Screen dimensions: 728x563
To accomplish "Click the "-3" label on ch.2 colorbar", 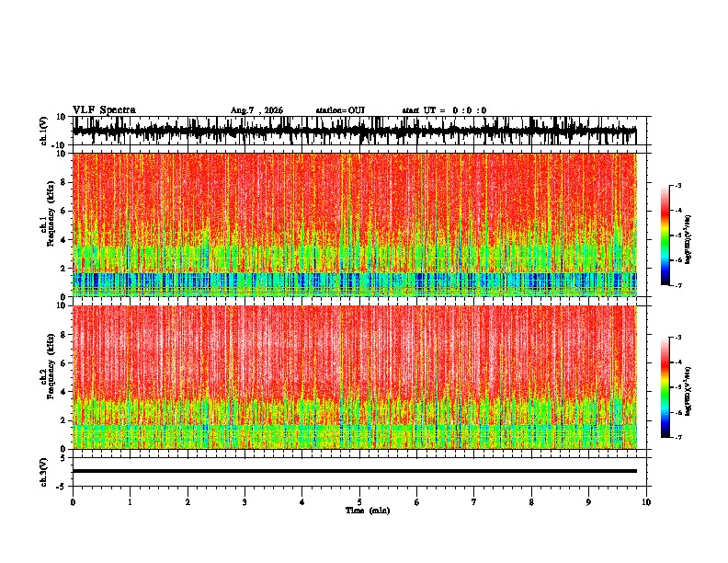I will [x=678, y=338].
